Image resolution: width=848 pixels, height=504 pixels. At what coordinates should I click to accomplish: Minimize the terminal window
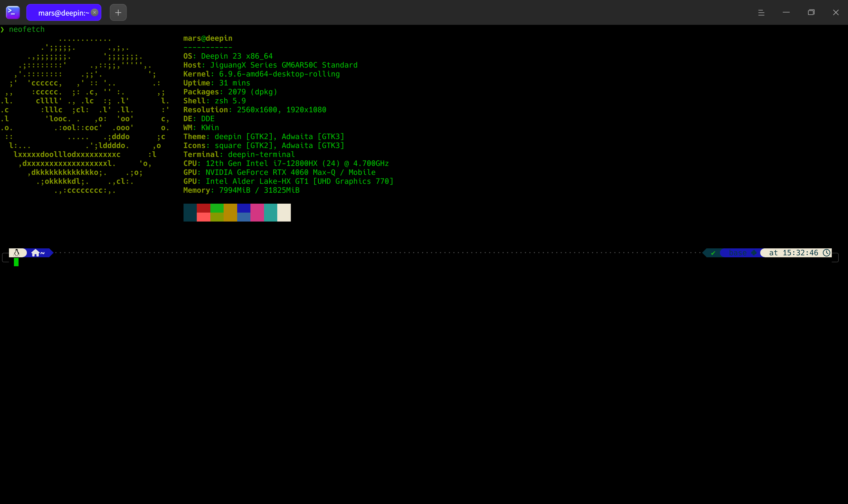(786, 13)
